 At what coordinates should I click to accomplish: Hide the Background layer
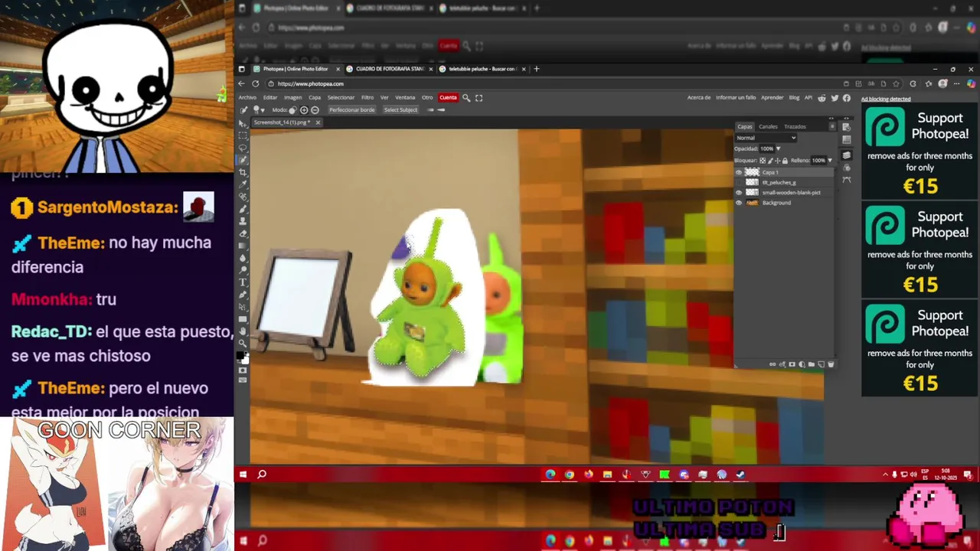click(739, 203)
